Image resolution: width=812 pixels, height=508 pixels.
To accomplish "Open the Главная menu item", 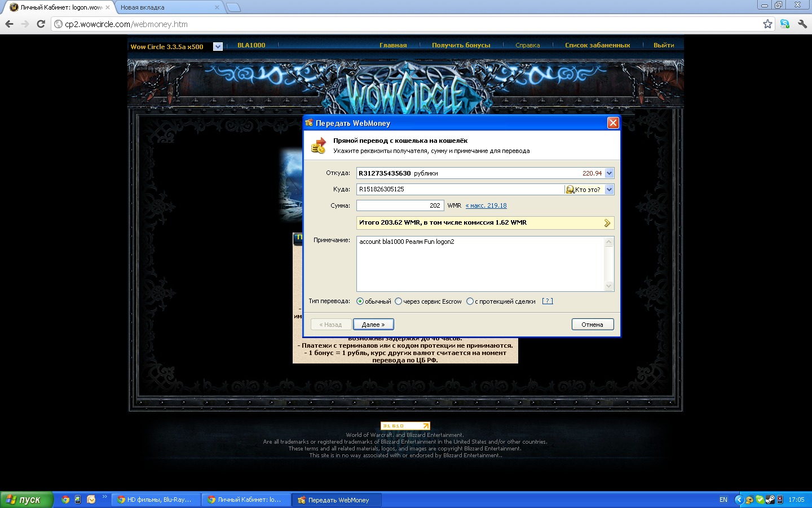I will point(393,45).
